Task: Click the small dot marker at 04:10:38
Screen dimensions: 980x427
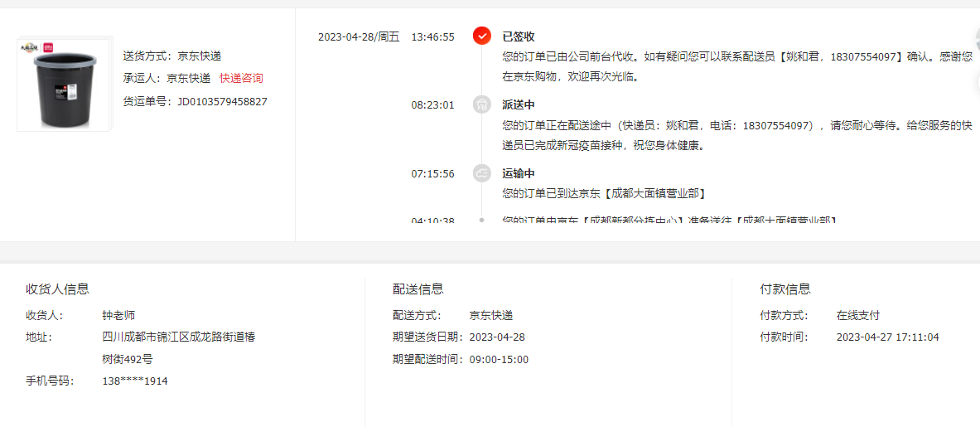Action: click(x=481, y=220)
